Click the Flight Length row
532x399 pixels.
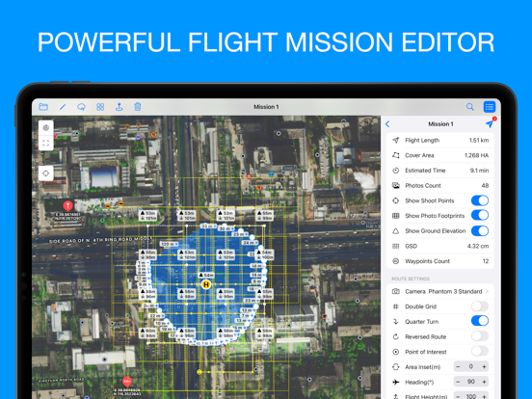pos(440,140)
